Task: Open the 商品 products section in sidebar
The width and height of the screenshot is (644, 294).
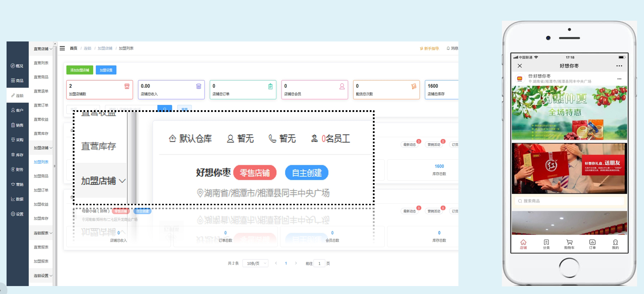Action: pyautogui.click(x=17, y=80)
